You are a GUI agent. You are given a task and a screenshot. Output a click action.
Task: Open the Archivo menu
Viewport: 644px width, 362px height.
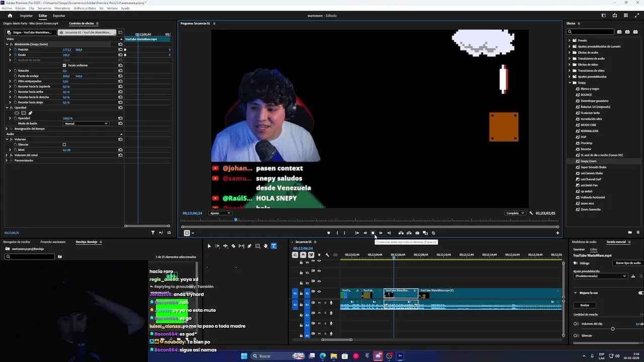click(x=7, y=9)
